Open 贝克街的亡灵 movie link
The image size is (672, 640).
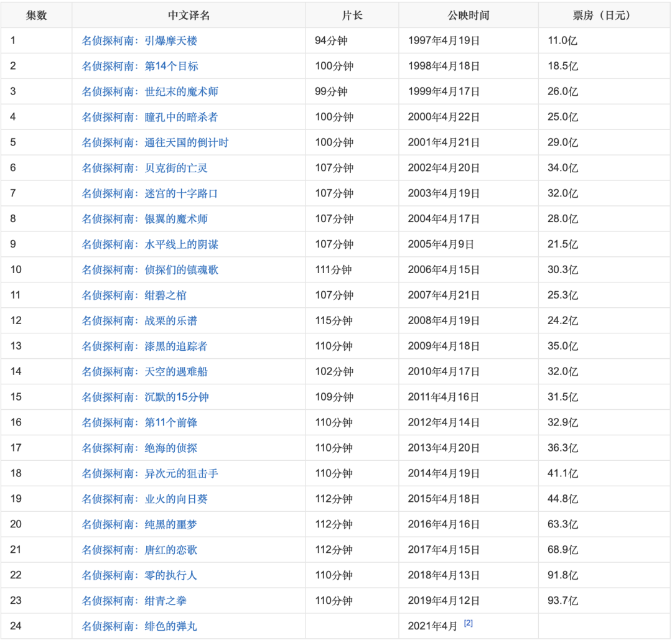145,169
